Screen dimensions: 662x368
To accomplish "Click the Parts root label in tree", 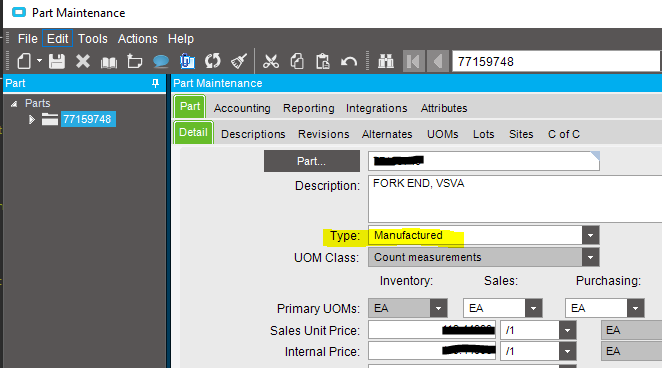I will tap(38, 103).
